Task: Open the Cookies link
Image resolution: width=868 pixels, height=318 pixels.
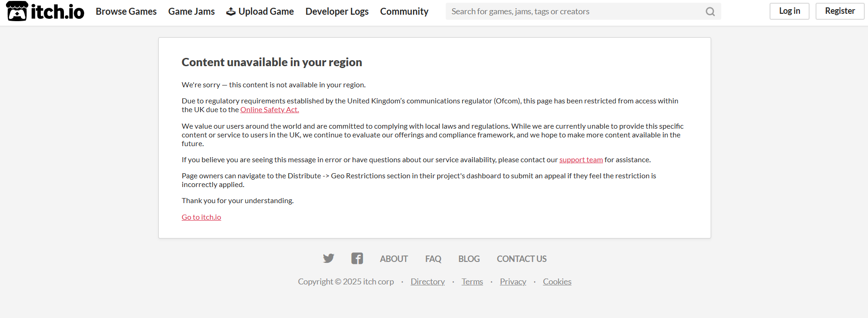Action: point(557,282)
